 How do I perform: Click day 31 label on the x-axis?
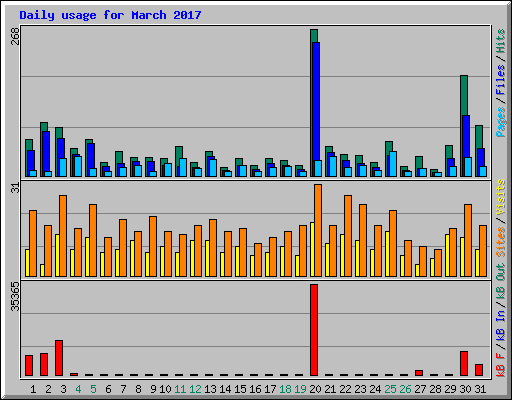pos(480,389)
